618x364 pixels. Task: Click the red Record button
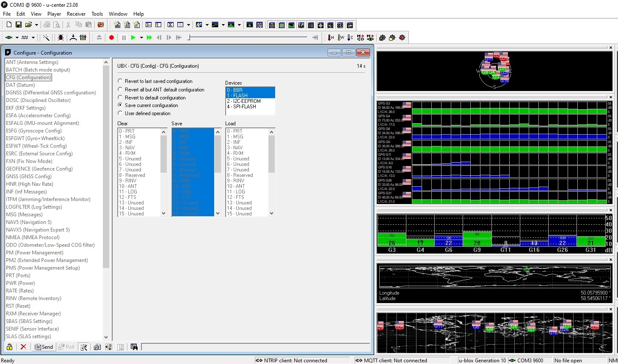point(112,38)
